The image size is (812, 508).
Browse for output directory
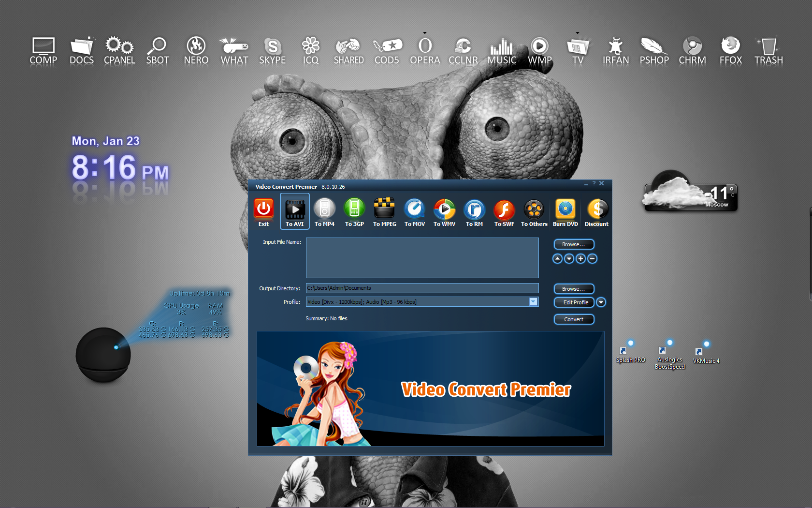pos(574,289)
